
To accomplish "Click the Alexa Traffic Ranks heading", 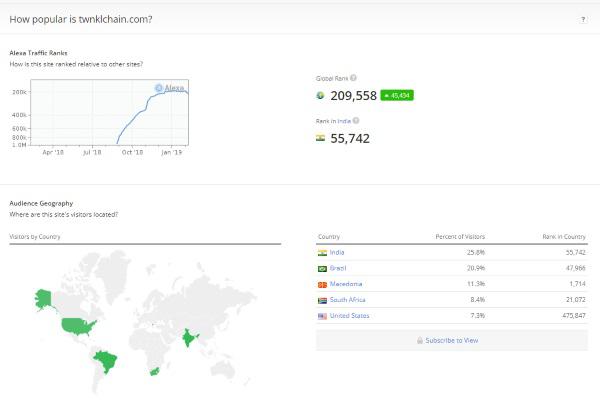I will click(38, 53).
